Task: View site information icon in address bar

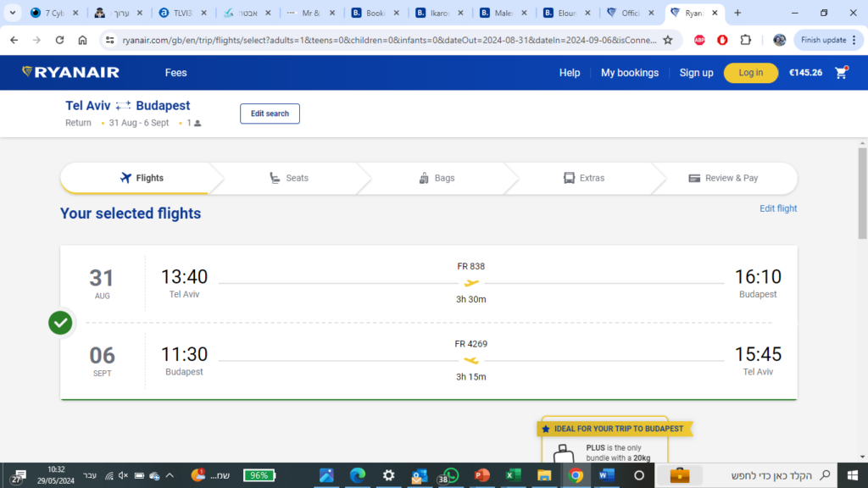Action: [109, 40]
